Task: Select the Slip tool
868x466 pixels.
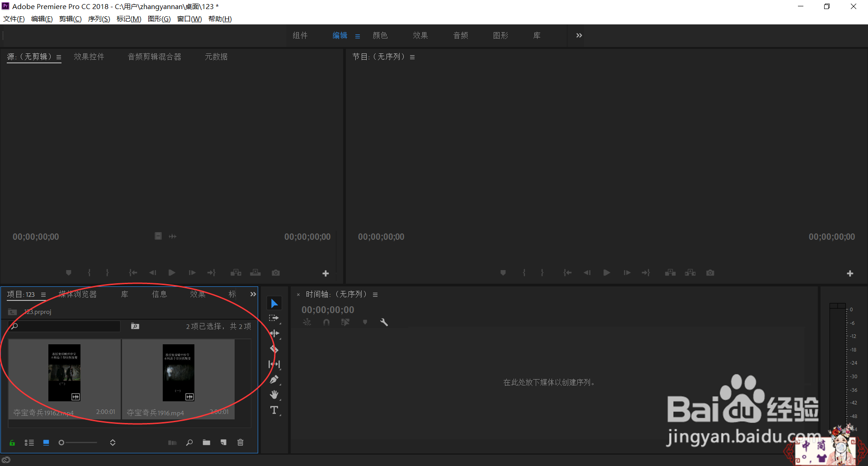Action: [274, 364]
